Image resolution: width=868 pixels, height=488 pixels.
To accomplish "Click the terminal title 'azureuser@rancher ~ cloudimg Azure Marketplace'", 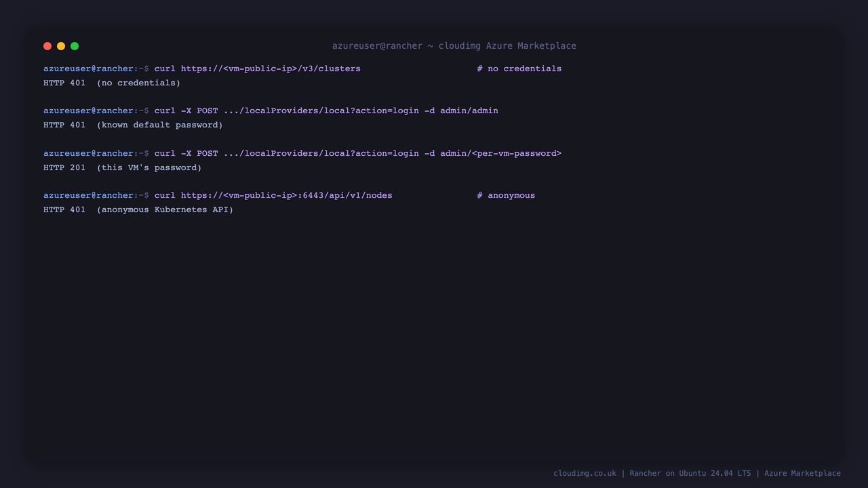I will [x=454, y=46].
